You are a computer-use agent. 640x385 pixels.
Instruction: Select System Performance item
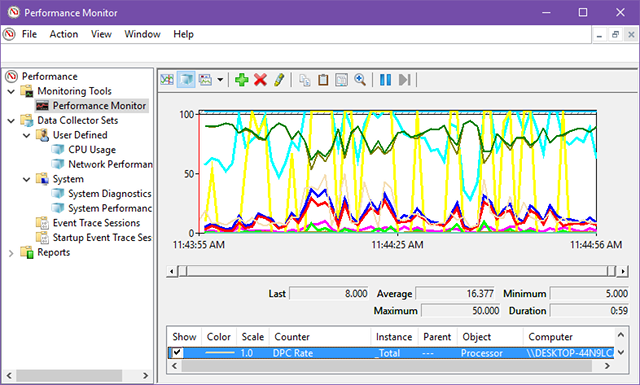coord(110,209)
